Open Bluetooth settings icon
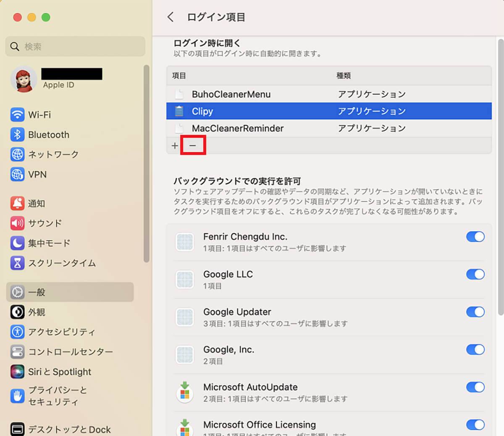This screenshot has height=436, width=504. [x=17, y=135]
